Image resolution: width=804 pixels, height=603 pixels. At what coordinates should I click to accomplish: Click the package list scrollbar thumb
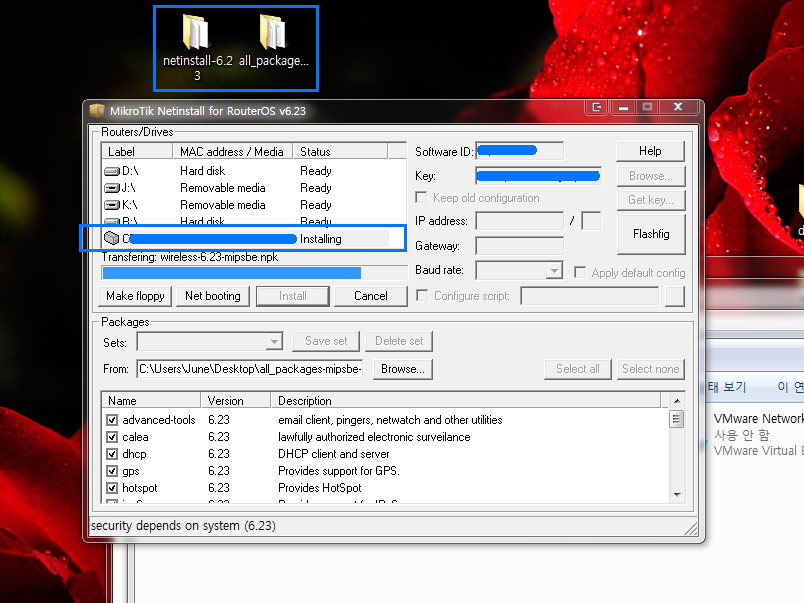click(x=677, y=419)
